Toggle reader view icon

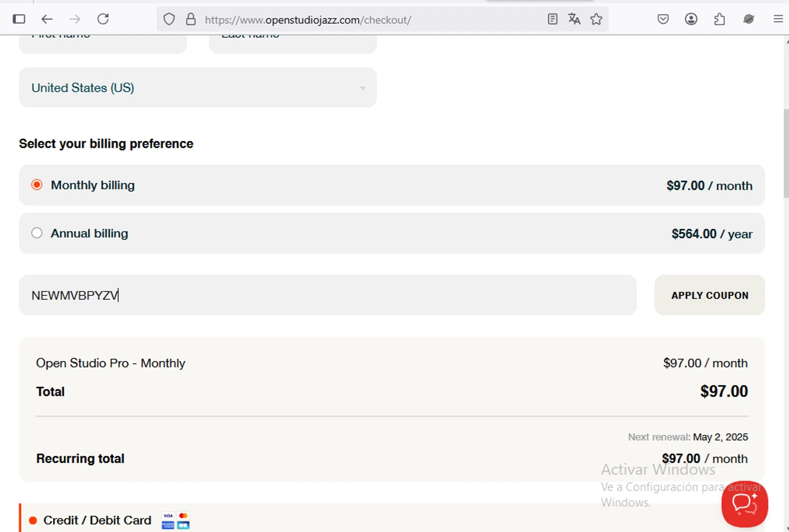552,19
